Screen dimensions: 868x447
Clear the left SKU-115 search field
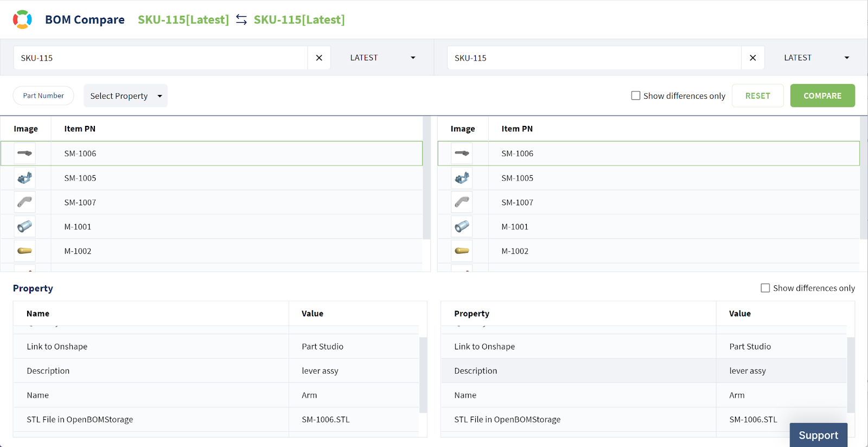point(319,58)
